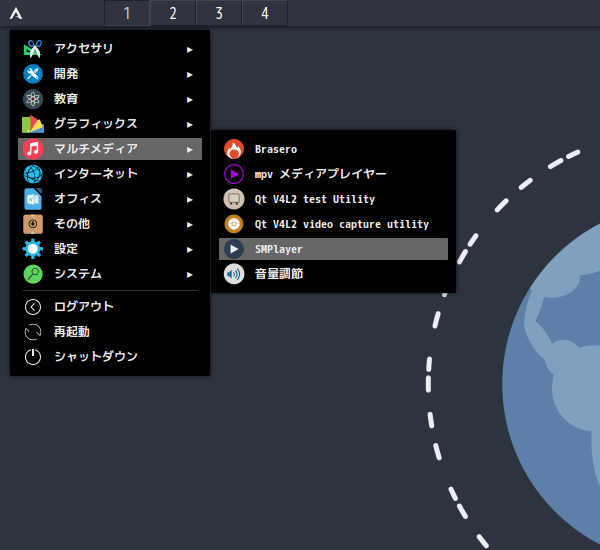Select 再起動 to reboot
Viewport: 600px width, 550px height.
pyautogui.click(x=110, y=332)
